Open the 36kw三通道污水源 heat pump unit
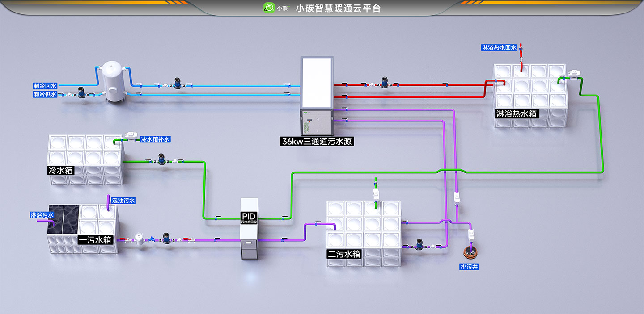 coord(317,96)
